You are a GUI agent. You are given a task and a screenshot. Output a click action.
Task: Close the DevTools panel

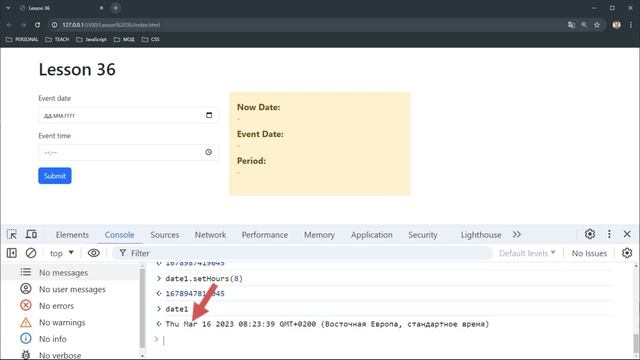[x=627, y=234]
